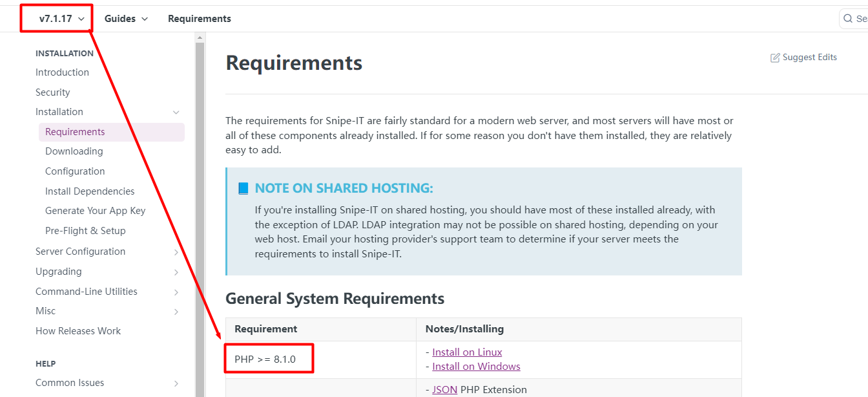Open Generate Your App Key page
Viewport: 868px width, 397px height.
tap(95, 211)
